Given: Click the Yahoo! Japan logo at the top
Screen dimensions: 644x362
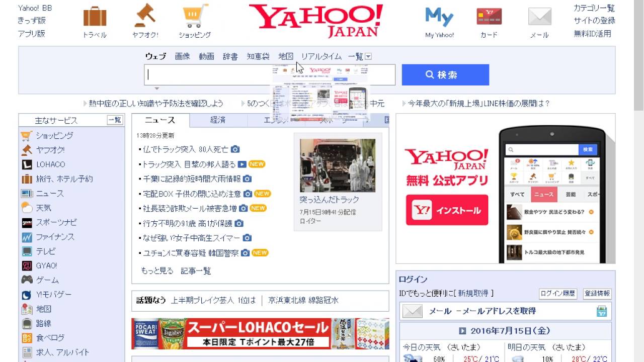Looking at the screenshot, I should pos(315,21).
